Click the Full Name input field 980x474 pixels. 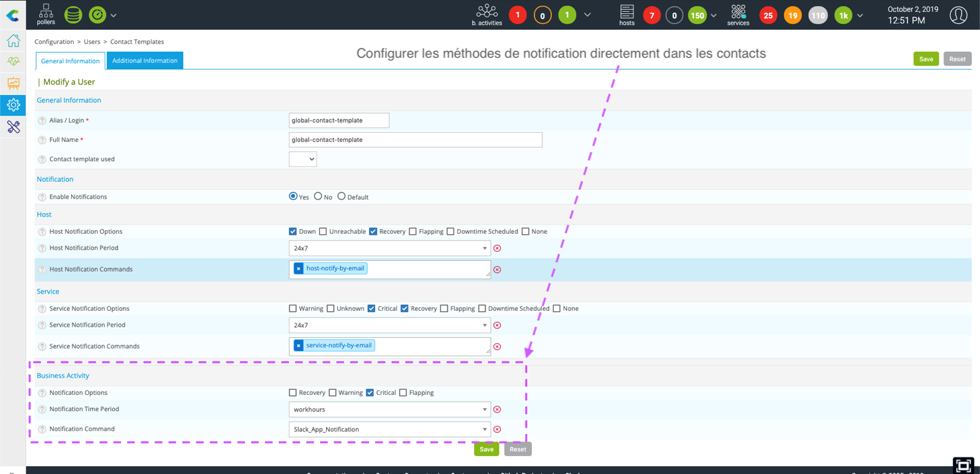click(x=415, y=140)
